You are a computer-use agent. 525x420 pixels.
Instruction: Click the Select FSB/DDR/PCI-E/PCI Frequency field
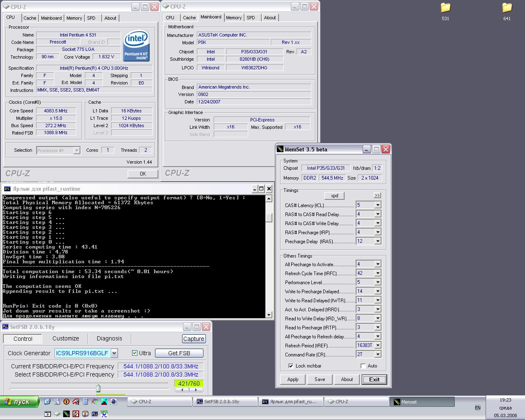click(x=161, y=374)
